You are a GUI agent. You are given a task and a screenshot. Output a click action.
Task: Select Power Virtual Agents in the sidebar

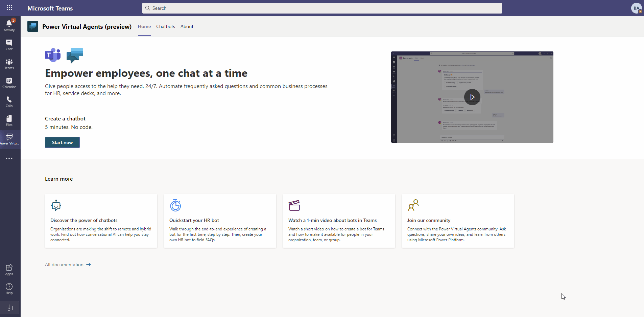click(x=9, y=138)
